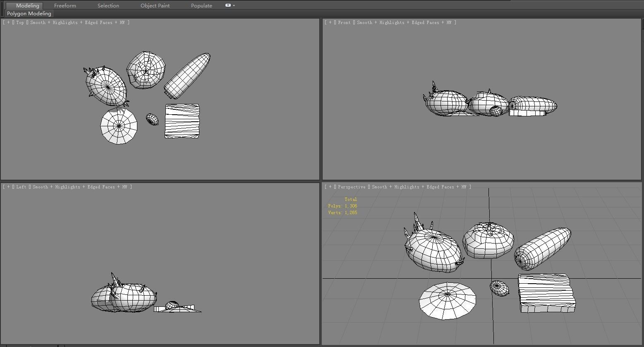Open the Top viewport view label menu

click(x=20, y=22)
